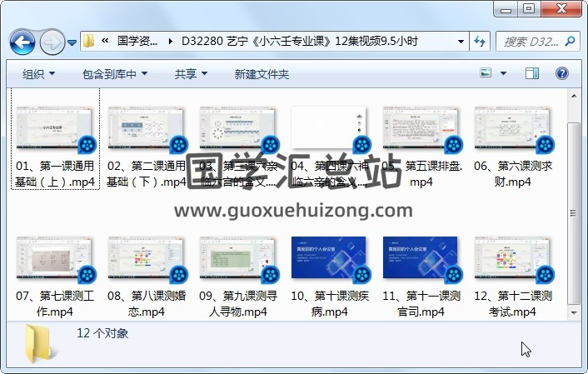Change the view with the view icon
This screenshot has height=374, width=588.
[486, 73]
